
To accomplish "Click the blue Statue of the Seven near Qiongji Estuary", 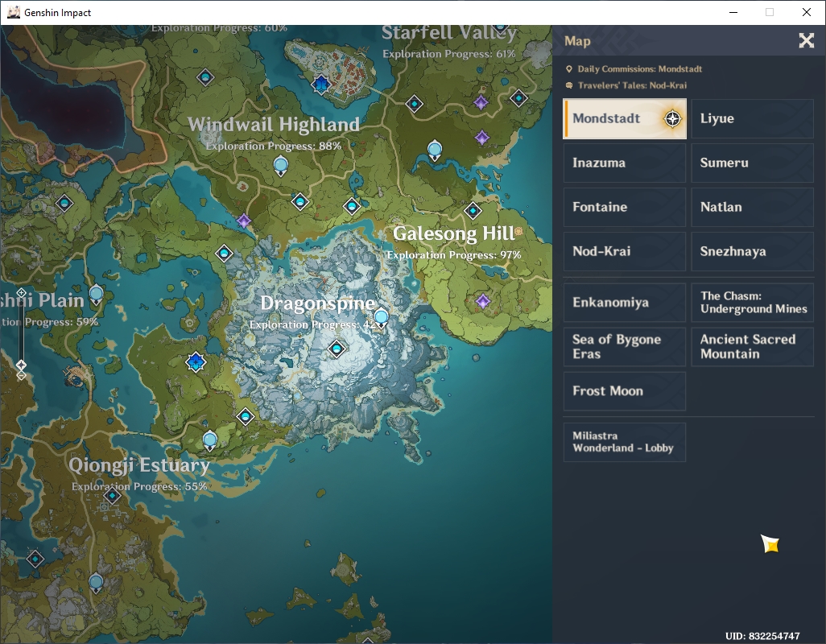I will click(196, 361).
